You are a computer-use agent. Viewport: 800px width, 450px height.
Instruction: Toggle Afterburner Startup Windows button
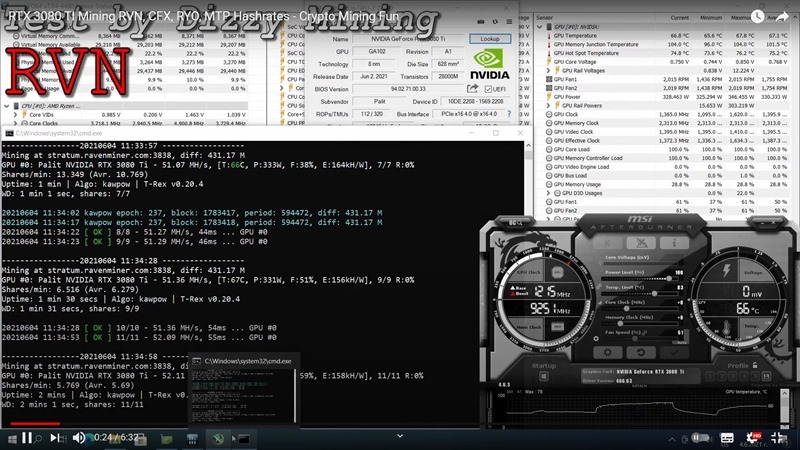pos(543,376)
